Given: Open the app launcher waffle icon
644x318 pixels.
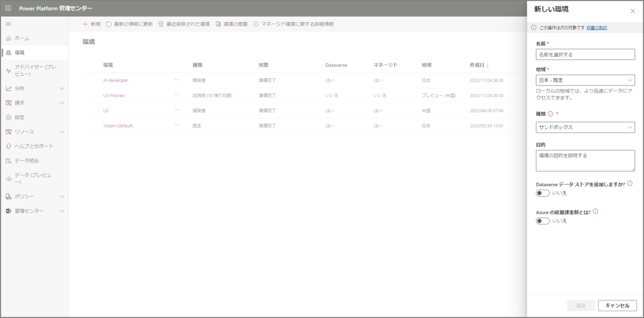Looking at the screenshot, I should 8,8.
